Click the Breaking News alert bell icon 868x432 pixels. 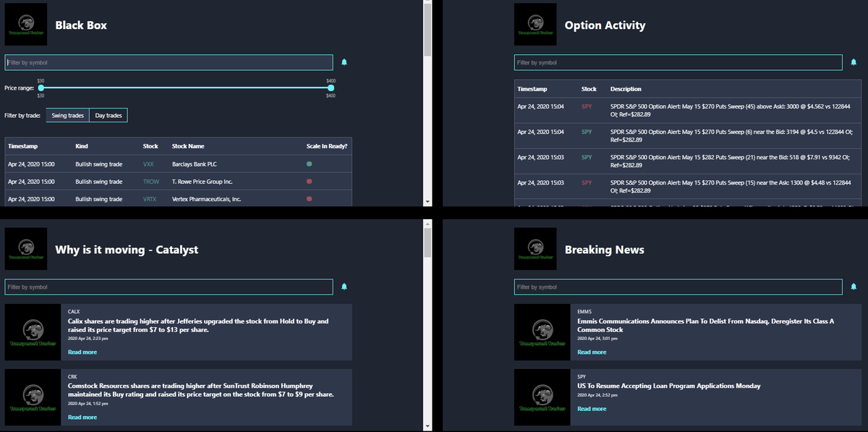(x=854, y=287)
